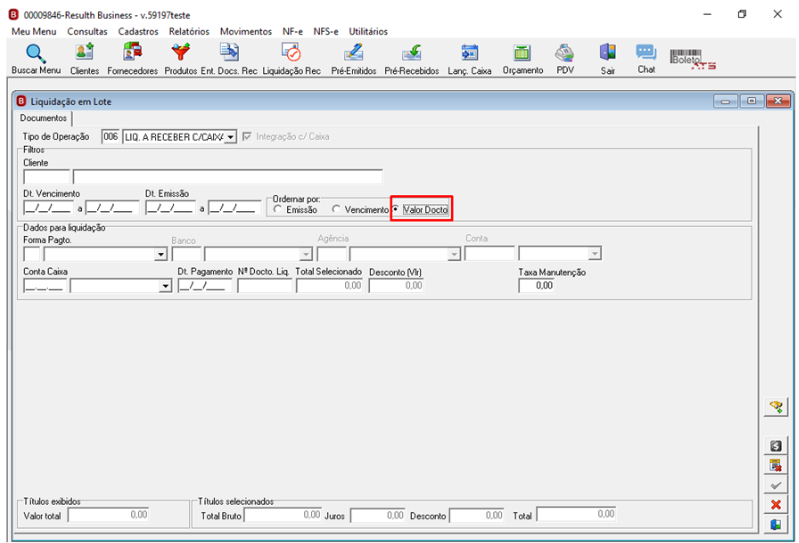Select the Emissão ordering radio button
799x543 pixels.
(x=278, y=209)
